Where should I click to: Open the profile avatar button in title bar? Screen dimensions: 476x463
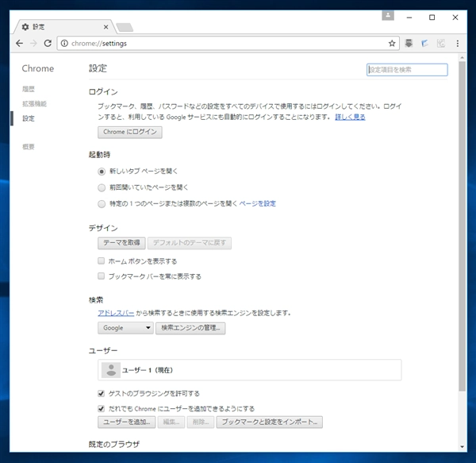388,16
